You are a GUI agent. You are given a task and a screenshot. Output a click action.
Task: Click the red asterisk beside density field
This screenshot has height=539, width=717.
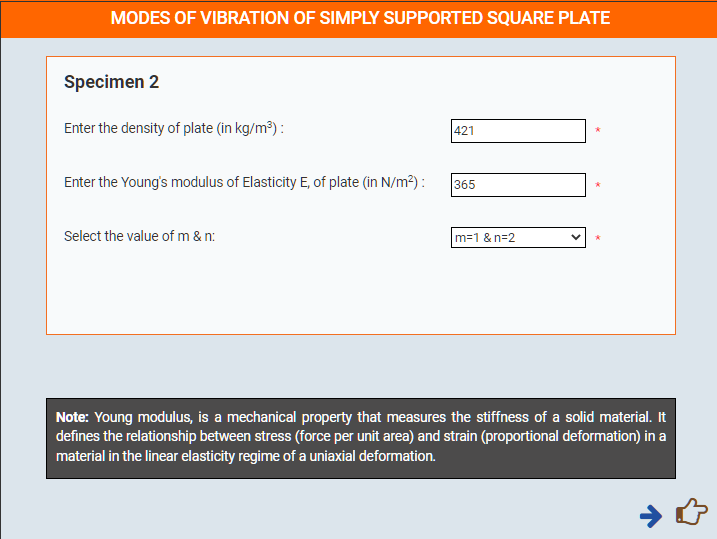point(598,130)
